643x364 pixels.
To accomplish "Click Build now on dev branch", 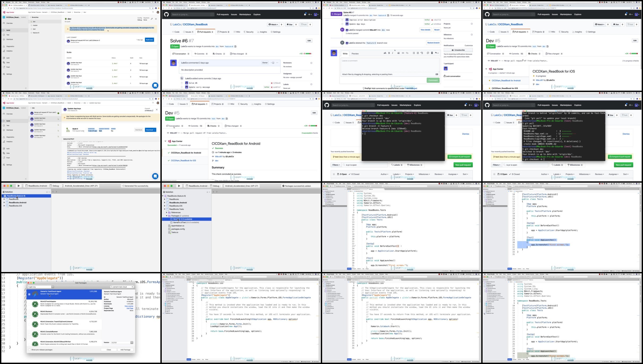I will pyautogui.click(x=150, y=40).
